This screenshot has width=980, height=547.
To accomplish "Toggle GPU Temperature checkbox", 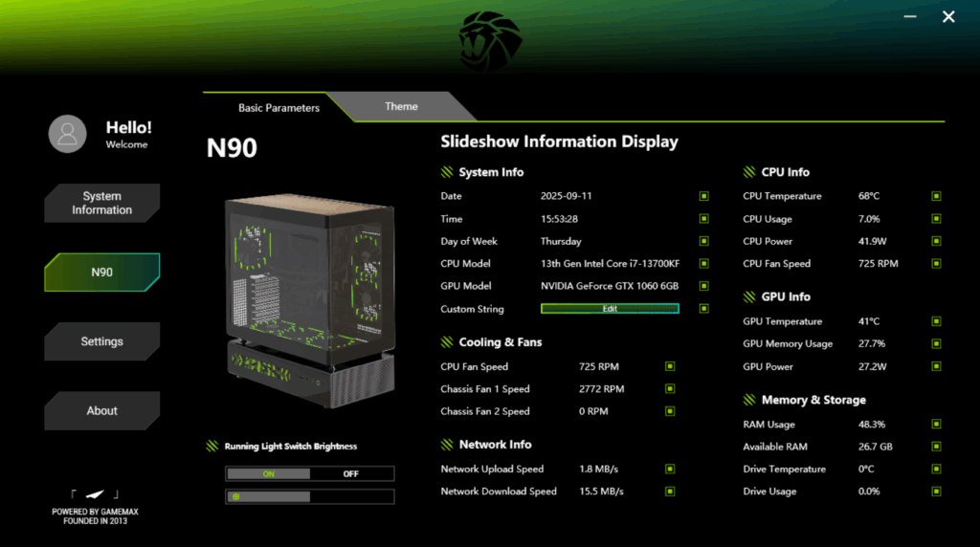I will [x=936, y=321].
